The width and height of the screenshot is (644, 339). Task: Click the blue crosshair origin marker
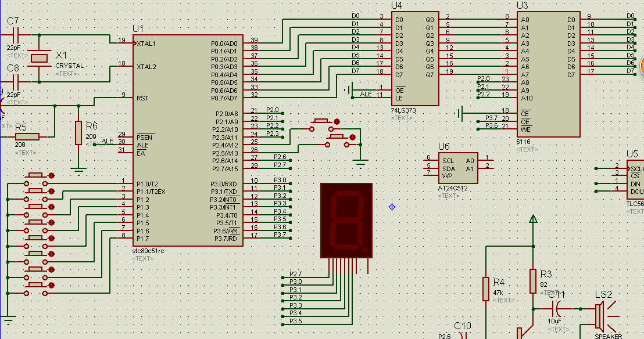pyautogui.click(x=392, y=207)
